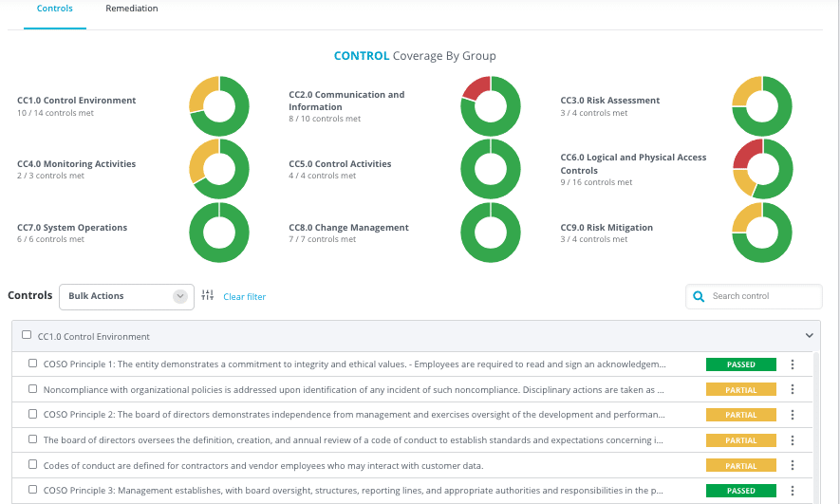This screenshot has height=504, width=840.
Task: Click the '2 / 3 controls met' text
Action: click(51, 176)
